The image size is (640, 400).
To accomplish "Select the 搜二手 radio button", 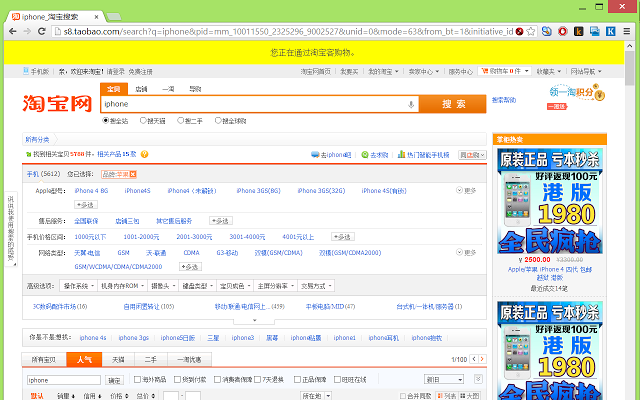I will [180, 120].
